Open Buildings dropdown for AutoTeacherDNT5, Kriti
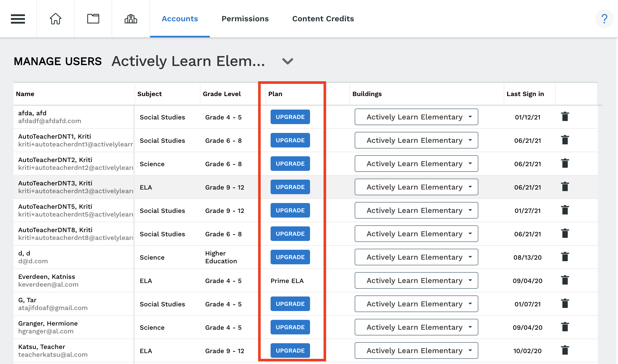Screen dimensions: 618x364 (x=417, y=210)
